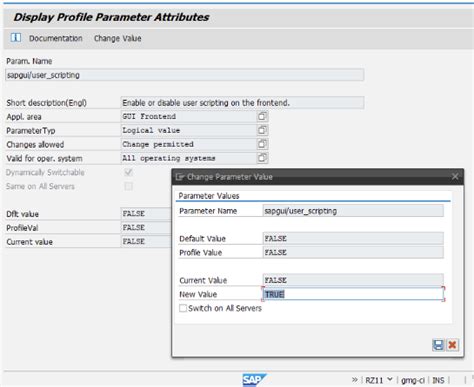This screenshot has height=387, width=474.
Task: Click the ProfileVal FALSE field
Action: (146, 228)
